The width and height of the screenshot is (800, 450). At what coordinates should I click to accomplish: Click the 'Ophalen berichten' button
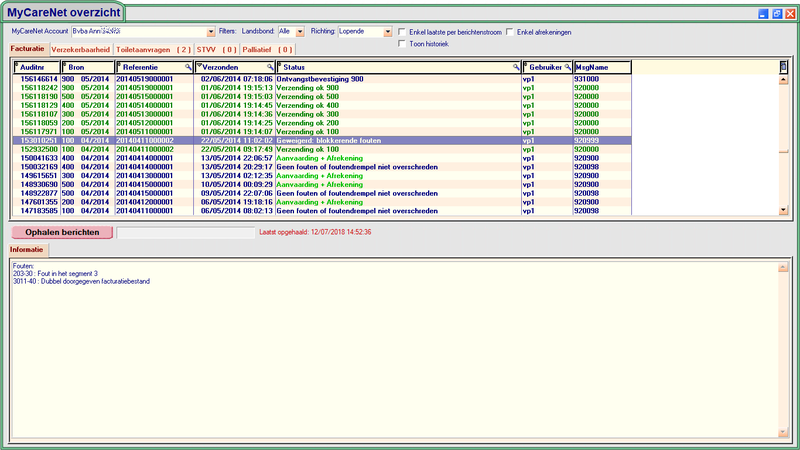61,232
